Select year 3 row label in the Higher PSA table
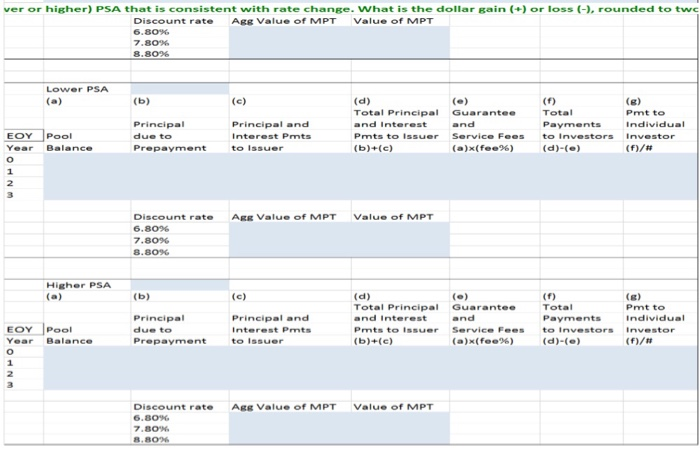 pyautogui.click(x=10, y=384)
